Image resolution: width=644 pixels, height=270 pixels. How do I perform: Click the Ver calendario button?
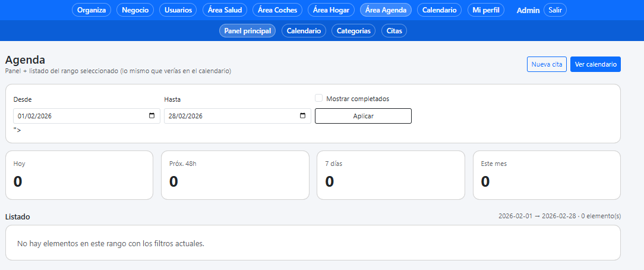point(595,64)
